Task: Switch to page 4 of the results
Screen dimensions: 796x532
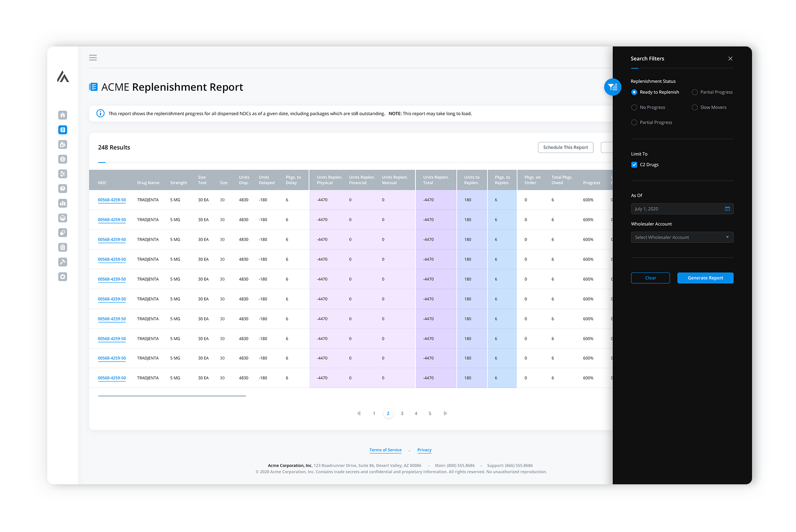Action: (416, 413)
